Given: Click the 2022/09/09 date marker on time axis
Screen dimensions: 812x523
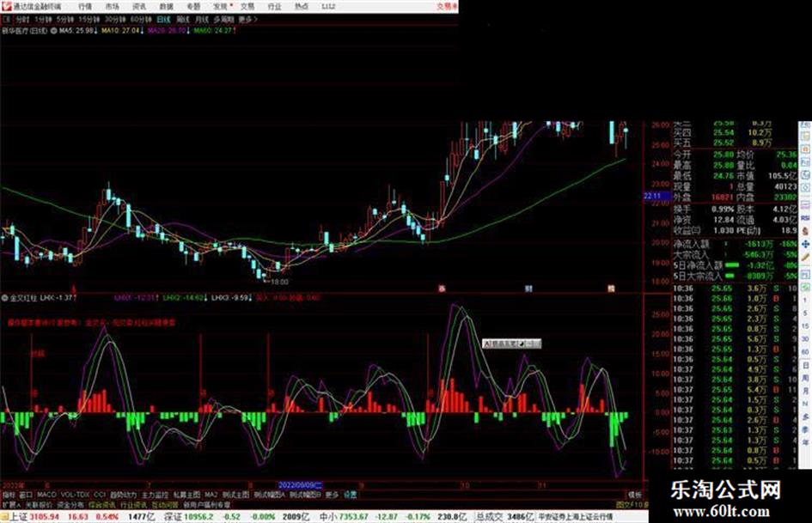Looking at the screenshot, I should pos(301,485).
